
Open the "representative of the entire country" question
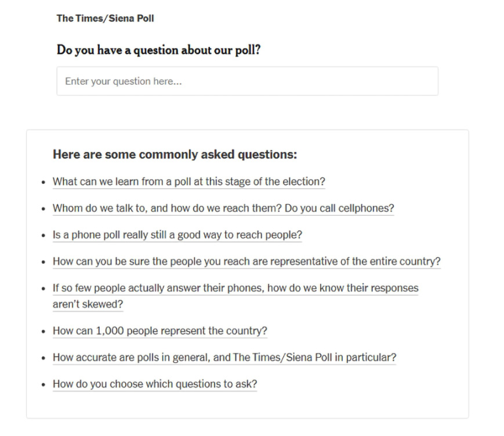click(x=246, y=261)
